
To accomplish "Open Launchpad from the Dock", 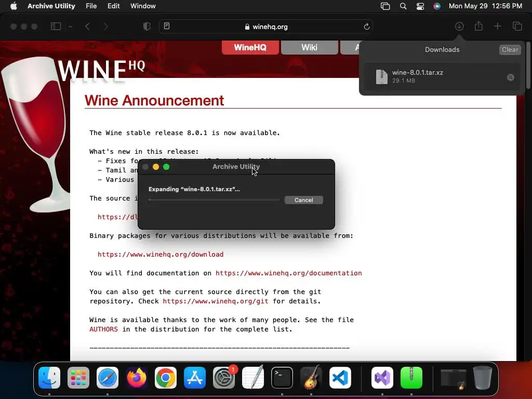I will point(78,378).
